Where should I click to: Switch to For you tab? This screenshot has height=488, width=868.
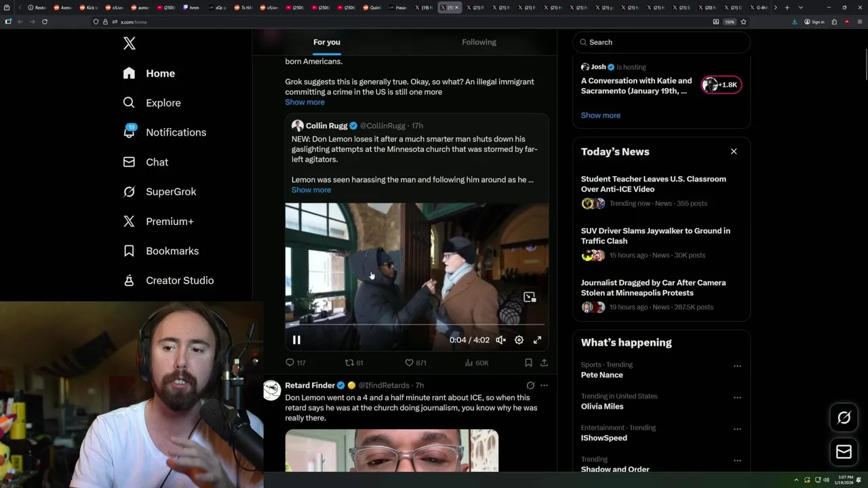327,42
